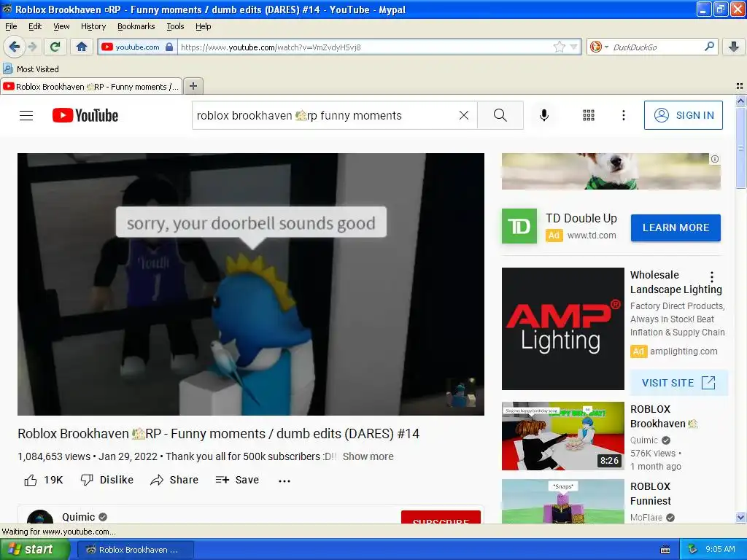Open the www.td.com ad link
747x560 pixels.
[x=592, y=236]
